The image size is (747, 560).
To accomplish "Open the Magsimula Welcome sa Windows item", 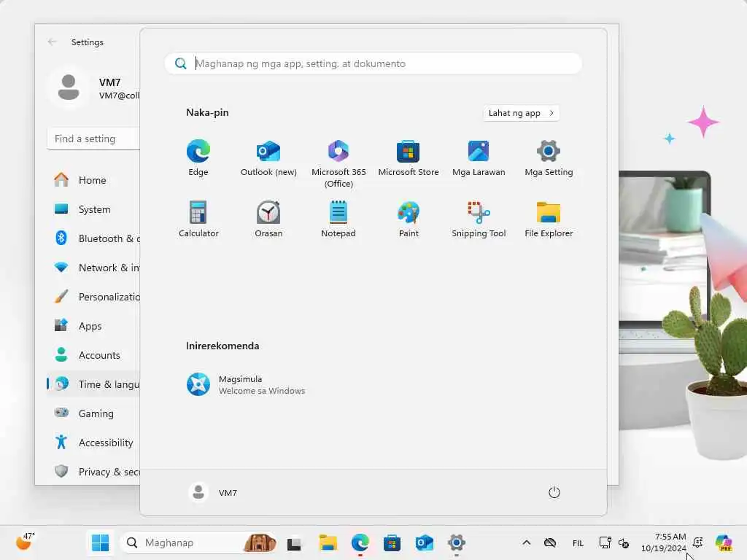I will pos(247,385).
